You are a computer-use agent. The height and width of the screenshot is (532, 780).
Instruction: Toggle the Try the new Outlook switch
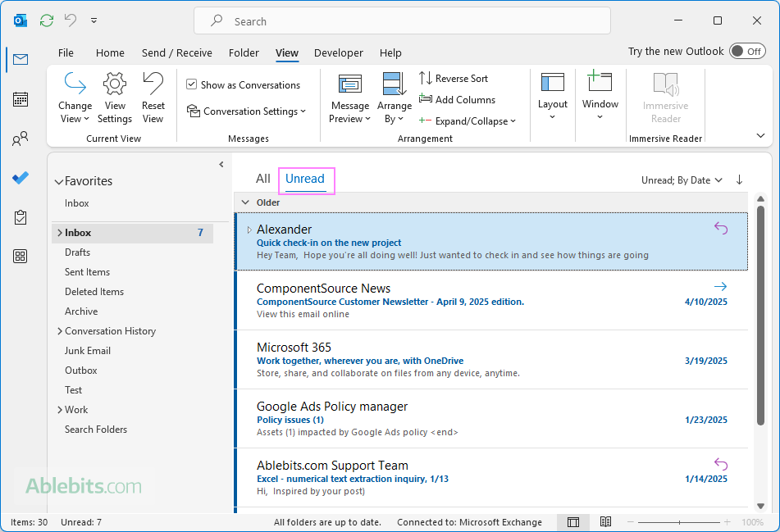[746, 52]
